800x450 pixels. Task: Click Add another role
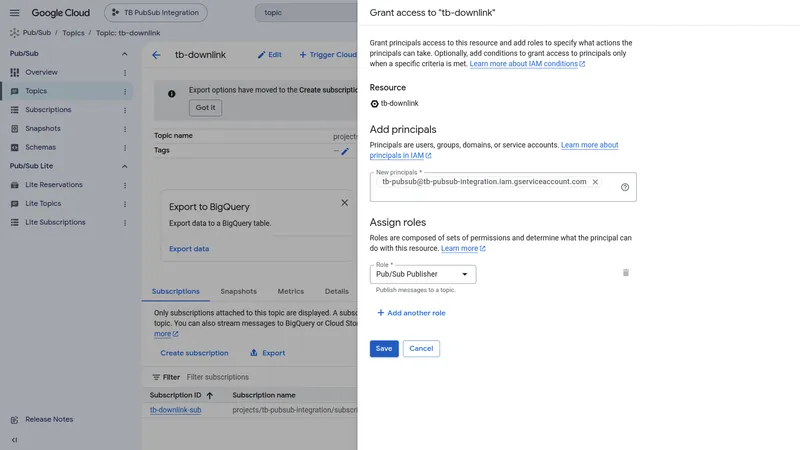point(411,313)
